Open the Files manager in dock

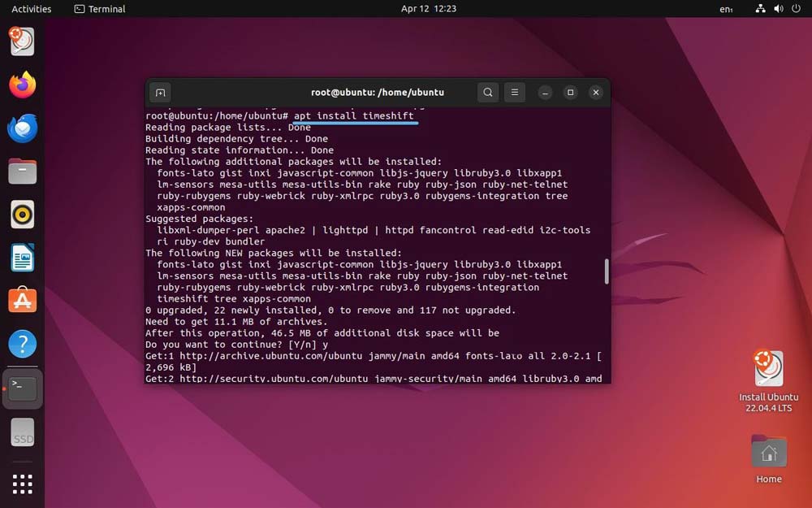[23, 172]
